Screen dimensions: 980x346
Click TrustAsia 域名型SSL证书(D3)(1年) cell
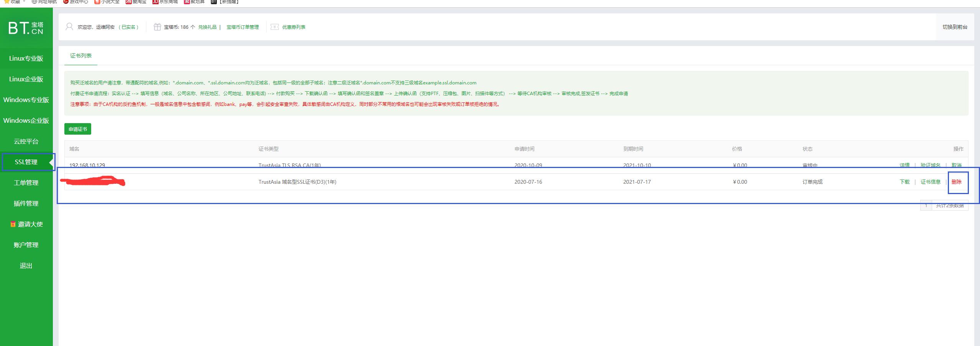coord(297,182)
